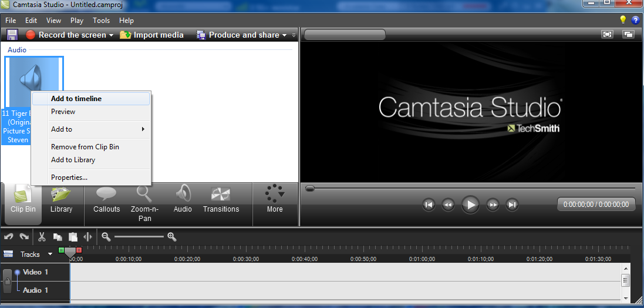Click the blue question mark help icon
Viewport: 644px width, 308px height.
(x=635, y=19)
